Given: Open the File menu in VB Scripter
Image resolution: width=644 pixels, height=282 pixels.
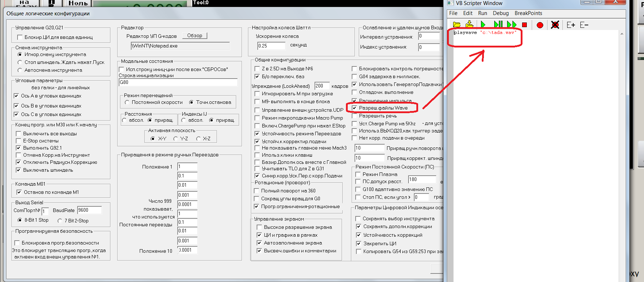Looking at the screenshot, I should click(x=453, y=13).
